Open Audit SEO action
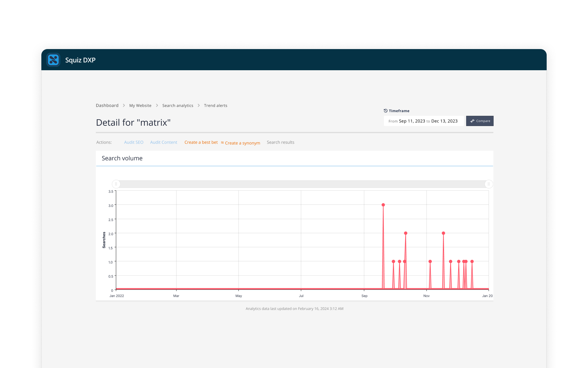The height and width of the screenshot is (368, 588). [134, 142]
